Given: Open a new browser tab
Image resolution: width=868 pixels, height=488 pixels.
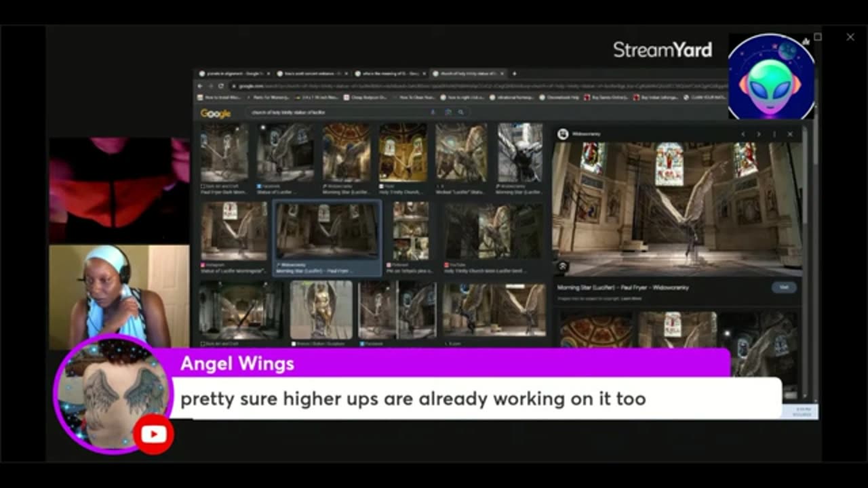Looking at the screenshot, I should point(514,73).
